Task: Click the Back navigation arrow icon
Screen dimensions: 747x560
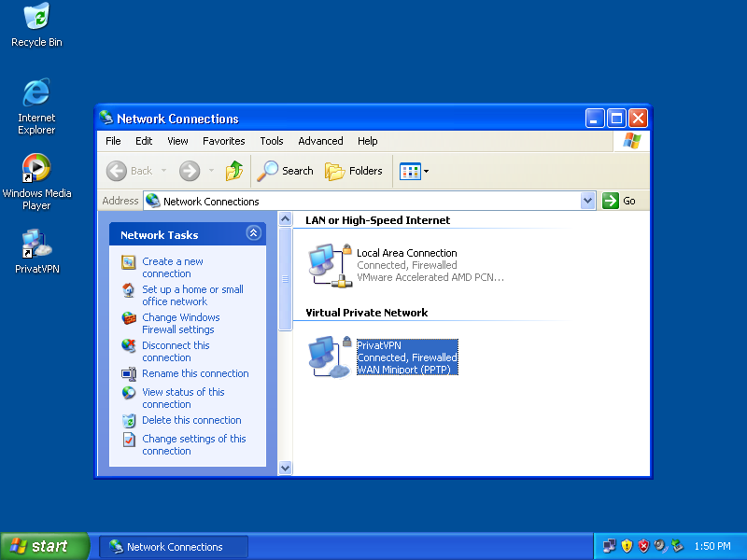Action: (118, 171)
